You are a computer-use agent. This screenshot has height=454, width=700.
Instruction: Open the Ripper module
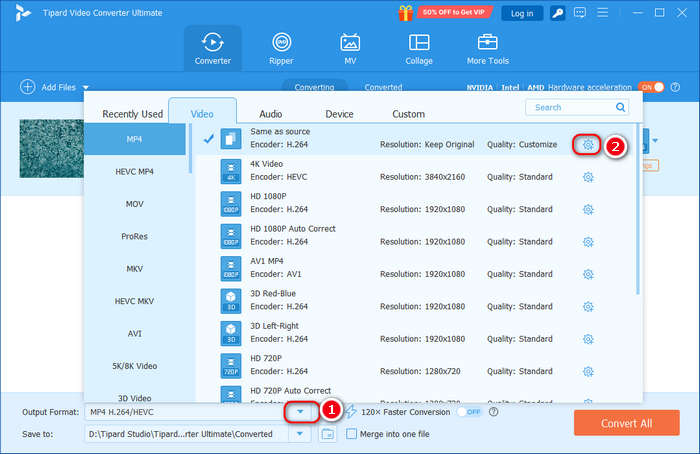coord(281,48)
